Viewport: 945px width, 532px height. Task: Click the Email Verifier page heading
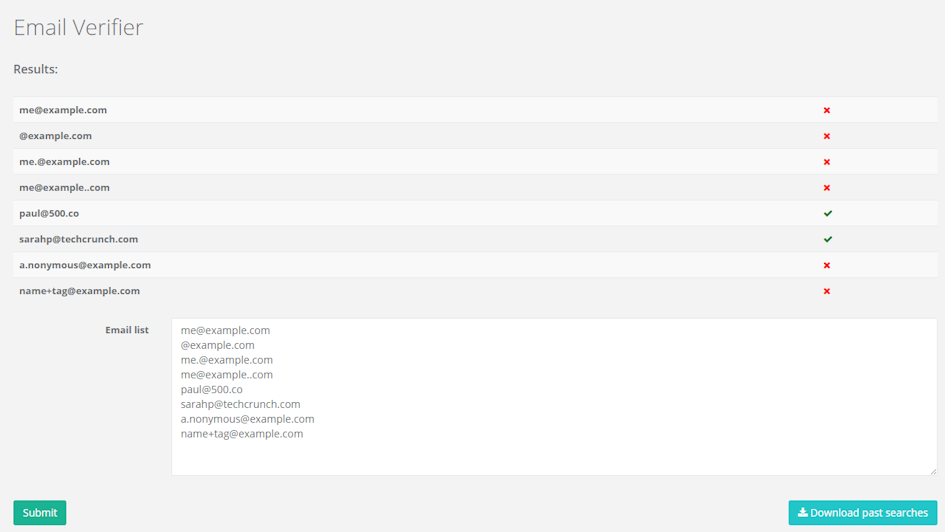coord(78,27)
